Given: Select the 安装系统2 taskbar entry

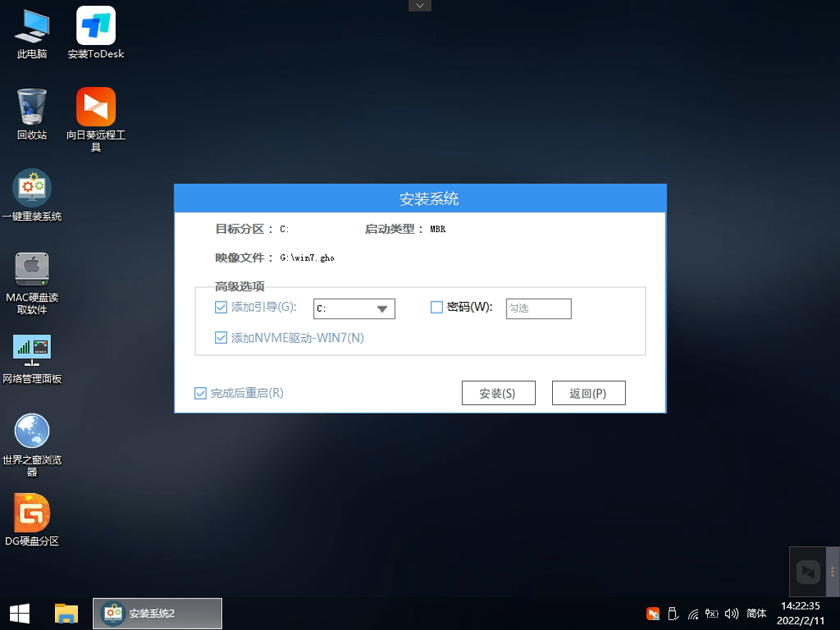Looking at the screenshot, I should (157, 613).
